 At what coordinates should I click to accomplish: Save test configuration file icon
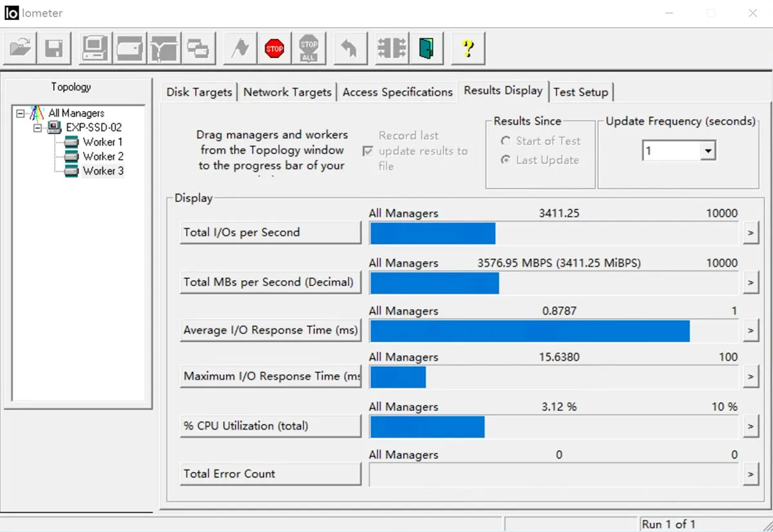tap(53, 48)
